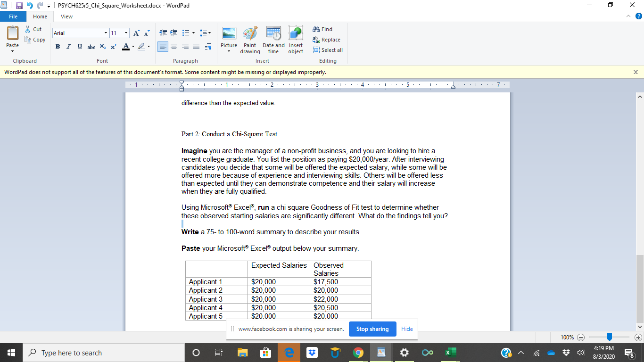The height and width of the screenshot is (362, 644).
Task: Open File Explorer from the taskbar
Action: [242, 353]
